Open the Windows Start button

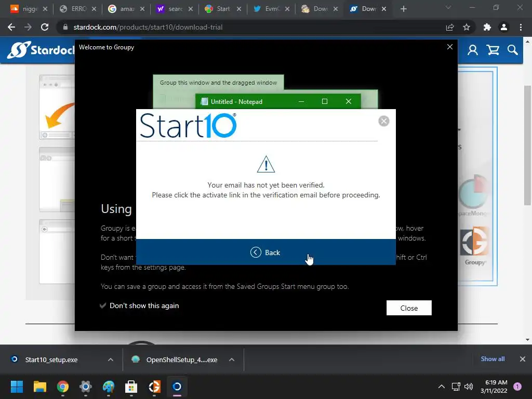[17, 387]
